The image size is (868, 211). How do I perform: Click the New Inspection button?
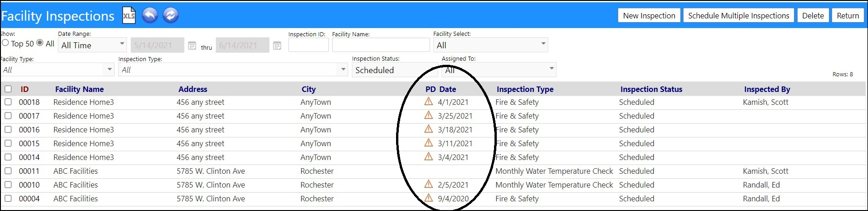click(649, 16)
